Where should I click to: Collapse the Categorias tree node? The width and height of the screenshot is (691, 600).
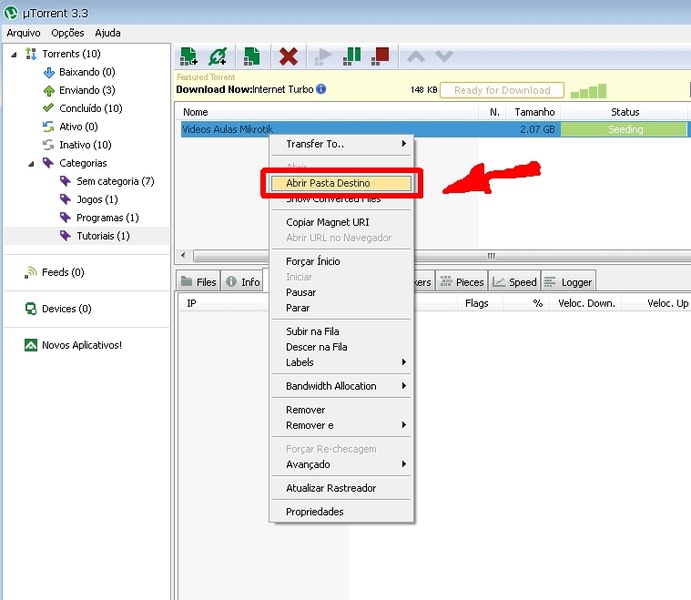click(x=31, y=164)
